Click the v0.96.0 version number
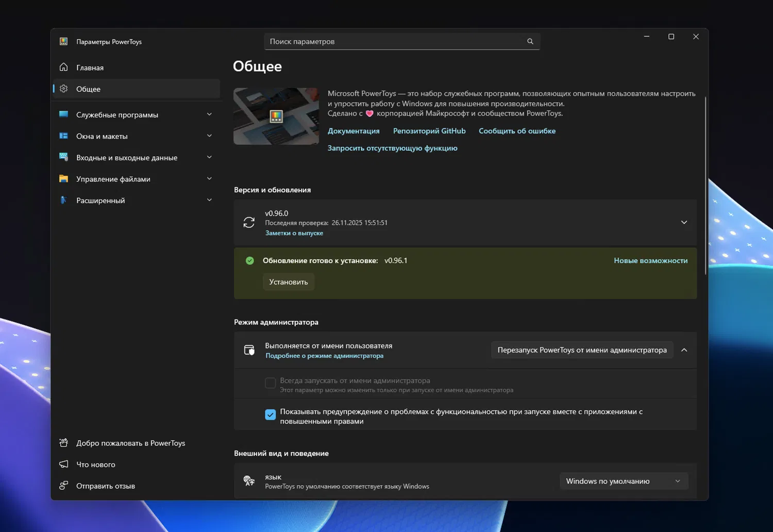 pos(277,213)
